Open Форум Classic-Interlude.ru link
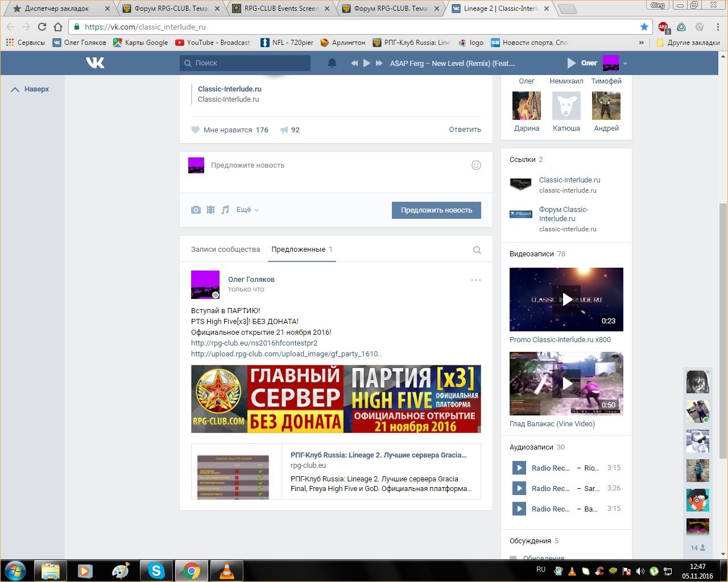The image size is (728, 582). [564, 214]
